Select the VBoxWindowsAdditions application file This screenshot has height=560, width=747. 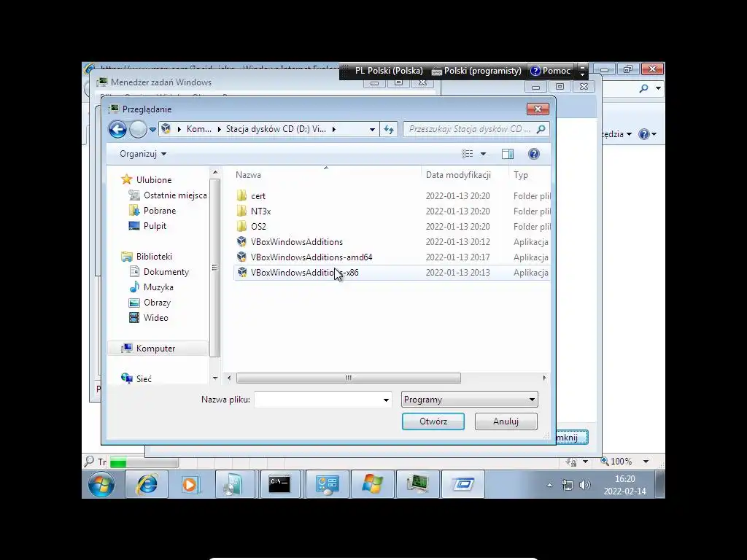[x=297, y=242]
